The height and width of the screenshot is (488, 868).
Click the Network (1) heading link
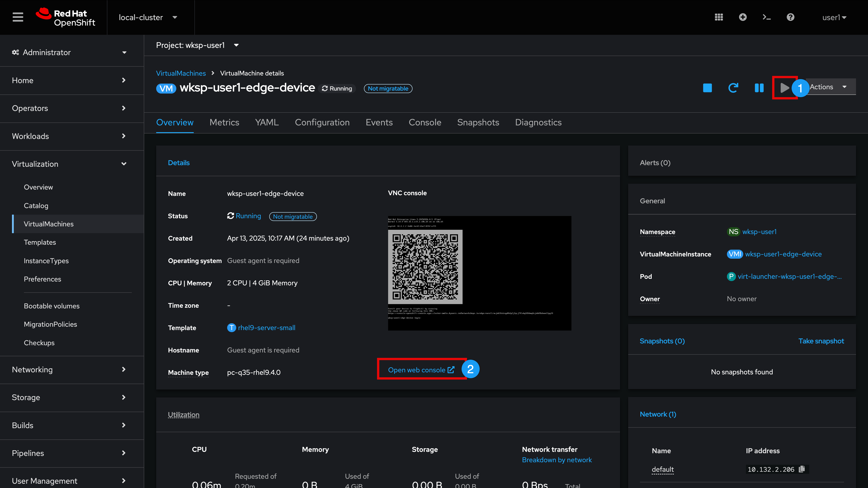coord(658,414)
